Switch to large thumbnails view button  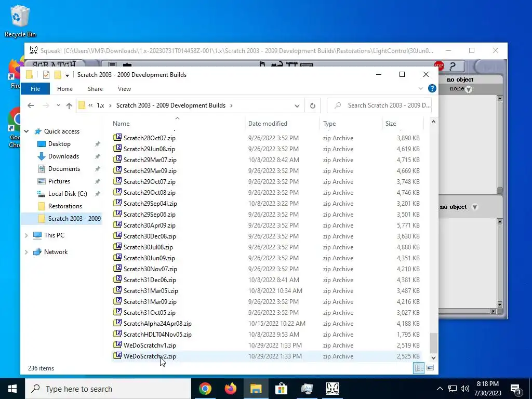pyautogui.click(x=430, y=368)
